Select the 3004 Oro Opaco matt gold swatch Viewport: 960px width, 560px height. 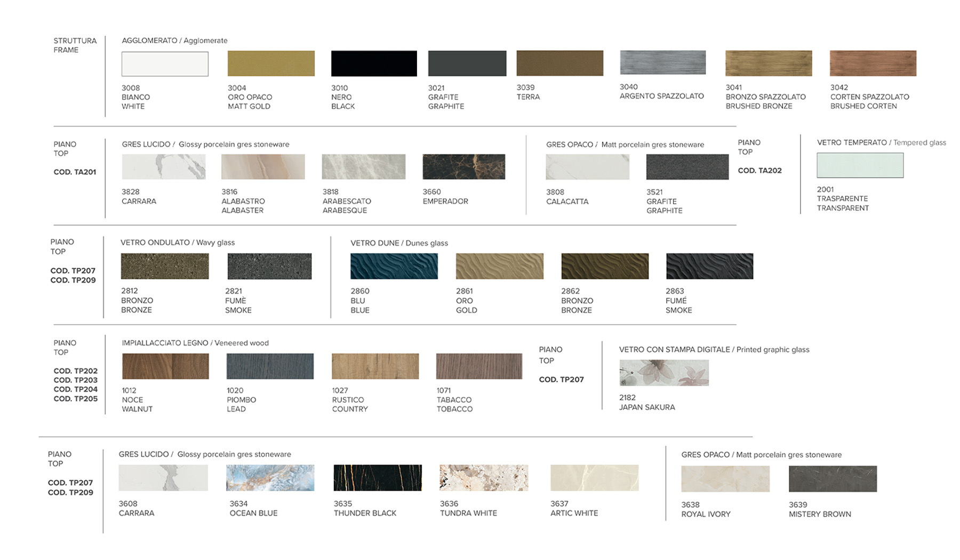pyautogui.click(x=271, y=63)
